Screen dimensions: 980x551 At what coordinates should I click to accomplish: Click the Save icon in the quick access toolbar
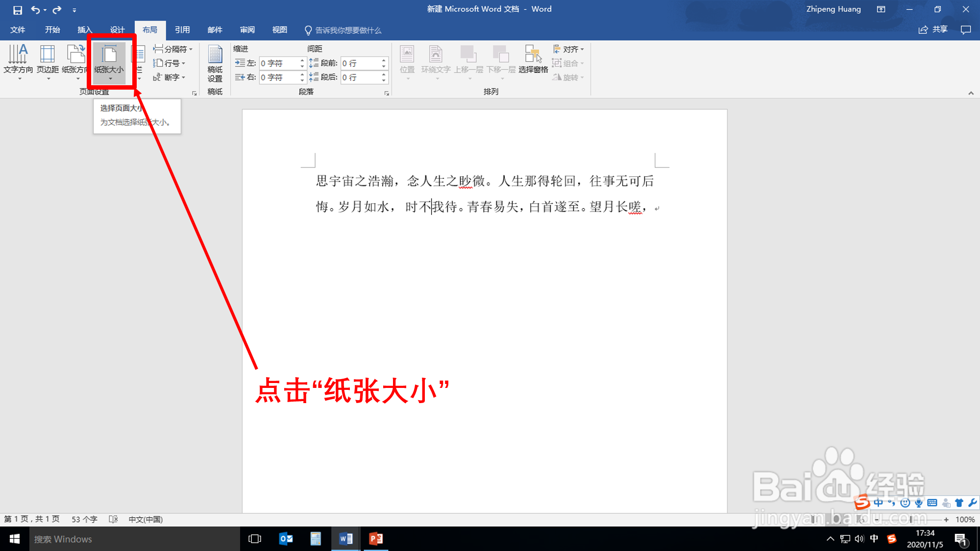point(18,10)
